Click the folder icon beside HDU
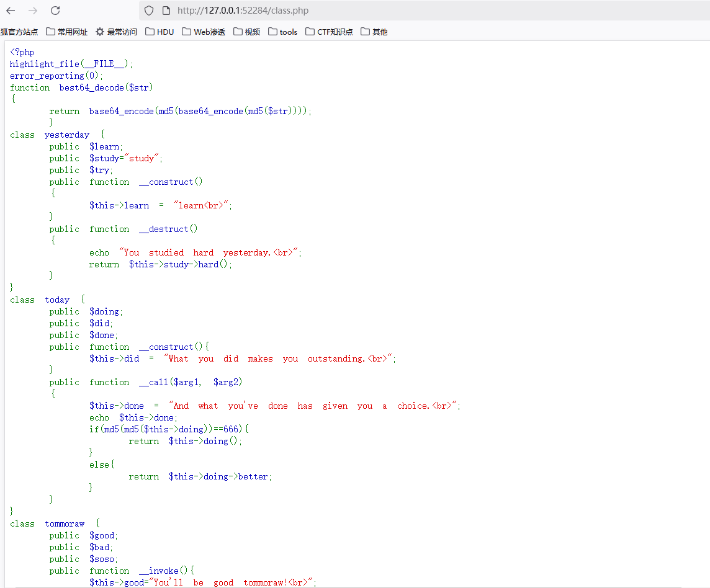 150,32
